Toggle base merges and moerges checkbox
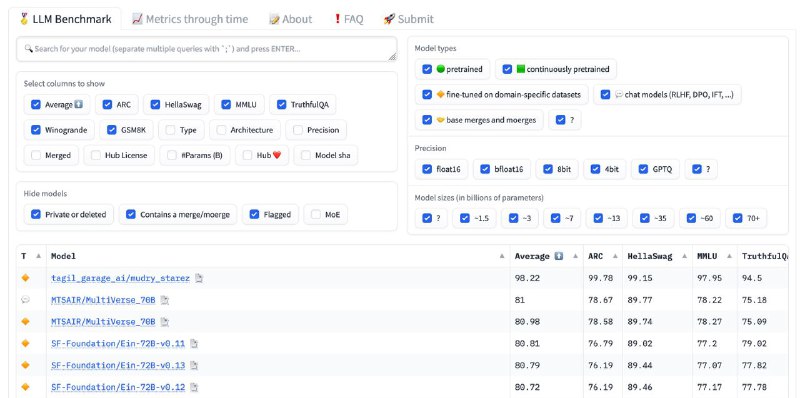The height and width of the screenshot is (398, 800). click(427, 120)
